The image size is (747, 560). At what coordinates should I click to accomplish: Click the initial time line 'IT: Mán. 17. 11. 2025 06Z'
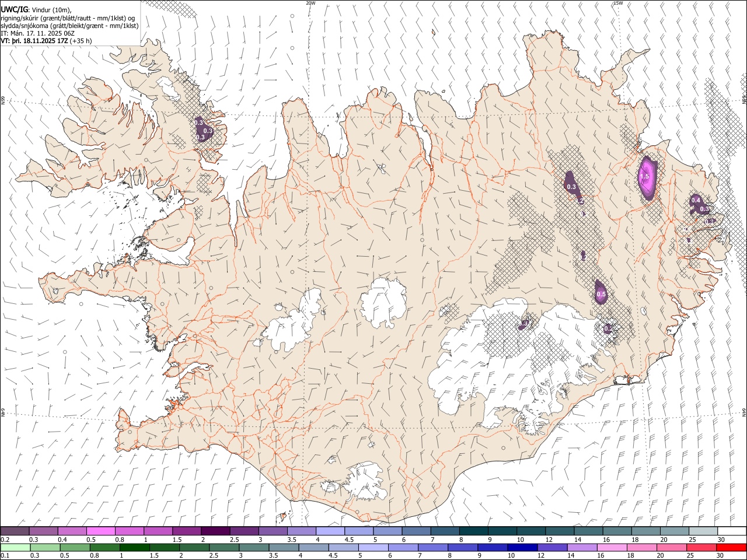37,33
